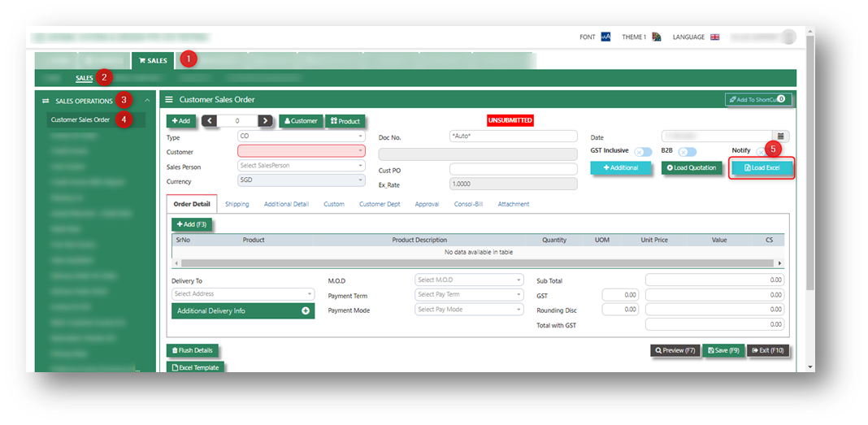The image size is (868, 425).
Task: Click the Load Quotation button
Action: [x=692, y=167]
